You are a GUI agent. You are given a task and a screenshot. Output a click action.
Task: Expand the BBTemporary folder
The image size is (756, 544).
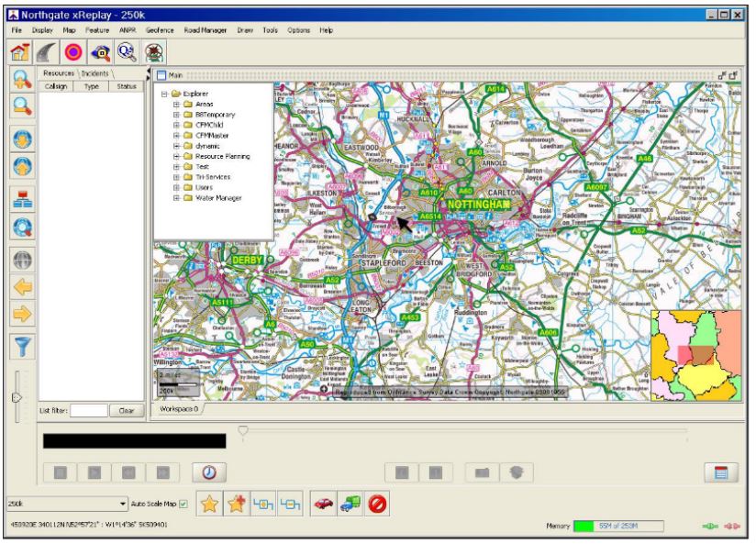[176, 115]
